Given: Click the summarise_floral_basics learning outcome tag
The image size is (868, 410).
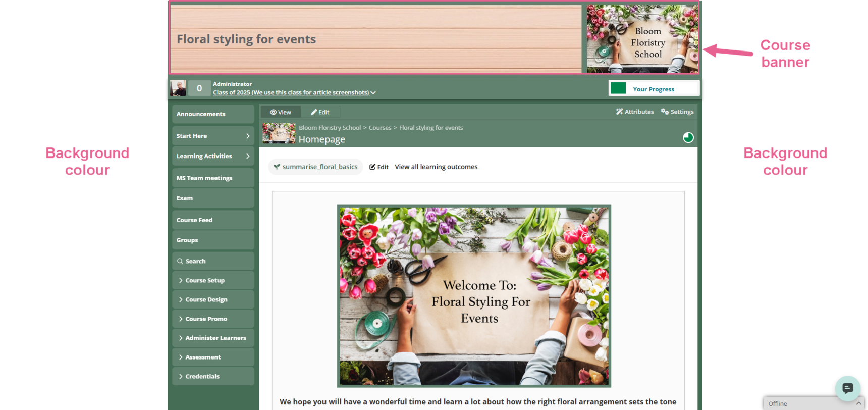Looking at the screenshot, I should (x=315, y=167).
